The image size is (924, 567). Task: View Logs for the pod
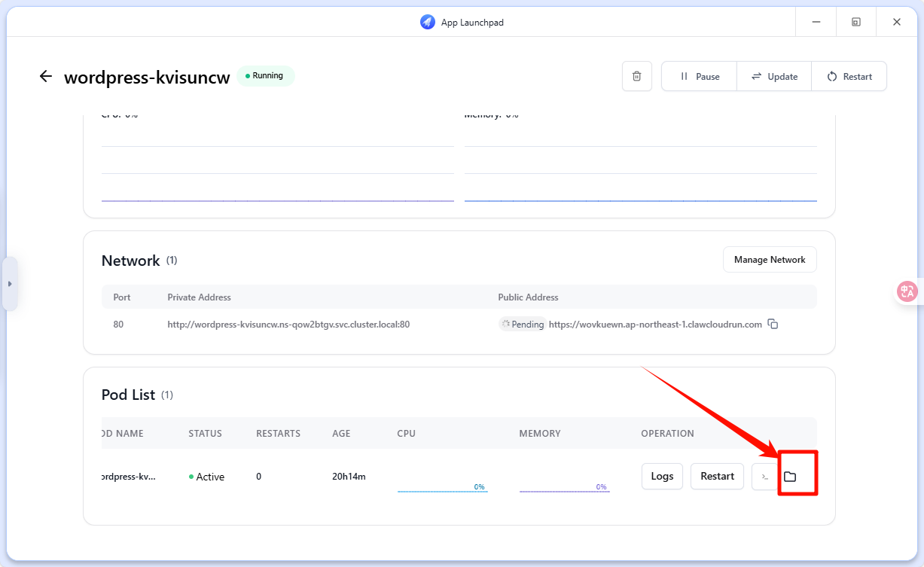click(662, 476)
